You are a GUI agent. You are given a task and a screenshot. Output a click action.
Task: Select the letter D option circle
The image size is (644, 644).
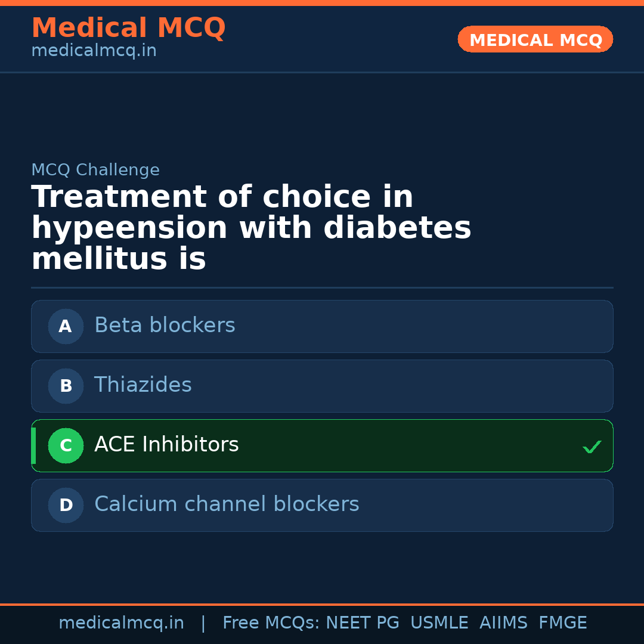(66, 505)
